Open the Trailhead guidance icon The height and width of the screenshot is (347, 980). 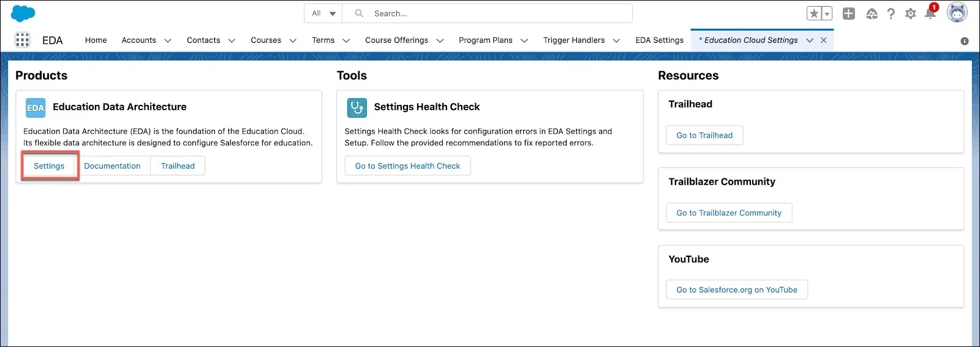[872, 13]
